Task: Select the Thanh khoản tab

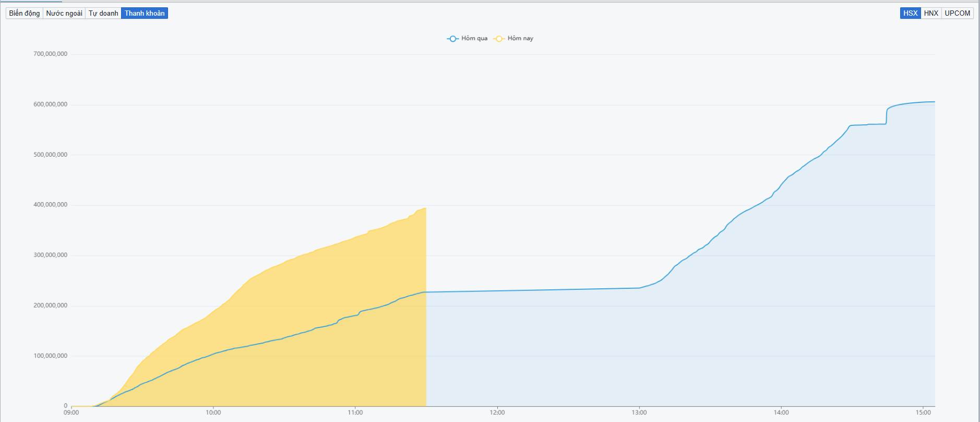Action: (x=145, y=13)
